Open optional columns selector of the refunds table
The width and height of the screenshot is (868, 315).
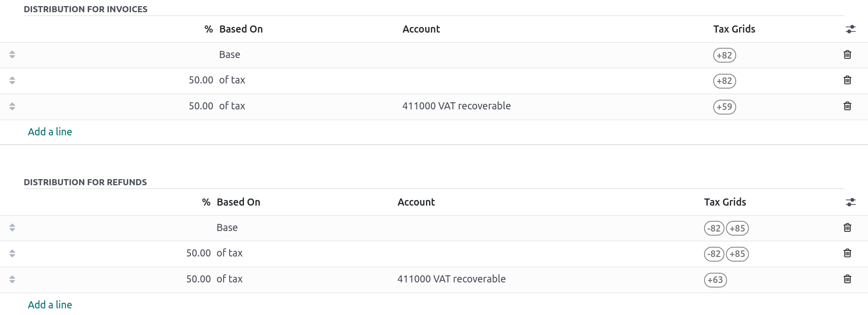(851, 202)
